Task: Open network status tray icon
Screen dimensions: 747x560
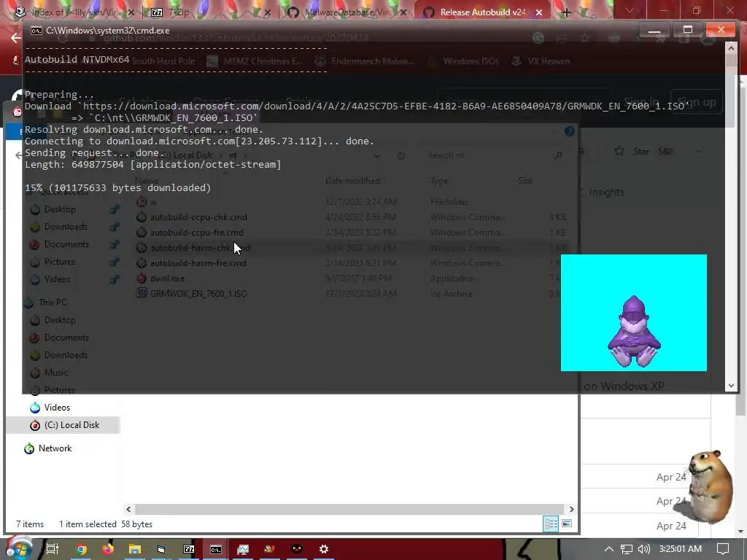Action: point(627,549)
